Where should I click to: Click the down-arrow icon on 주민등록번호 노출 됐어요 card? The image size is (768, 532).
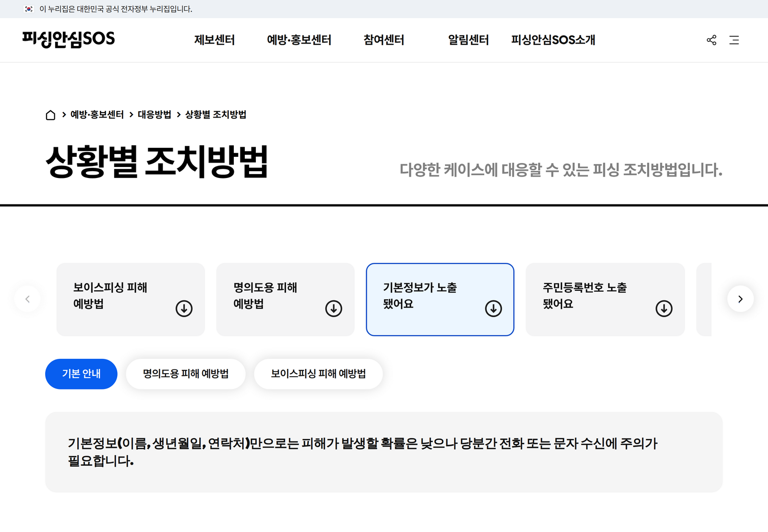click(x=664, y=308)
